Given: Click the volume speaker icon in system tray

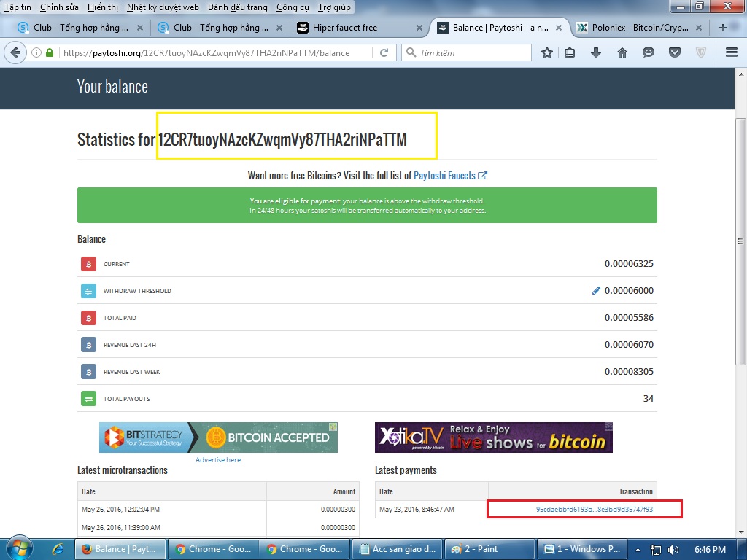Looking at the screenshot, I should 673,550.
